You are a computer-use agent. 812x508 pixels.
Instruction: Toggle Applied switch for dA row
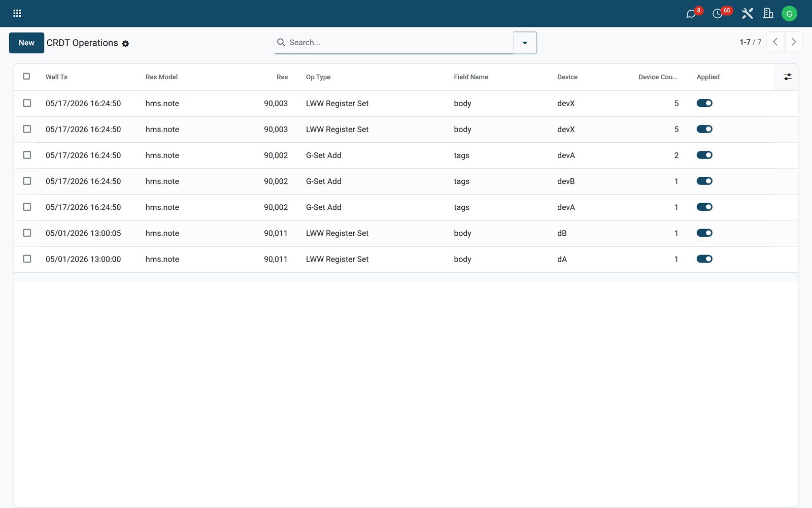click(x=704, y=259)
